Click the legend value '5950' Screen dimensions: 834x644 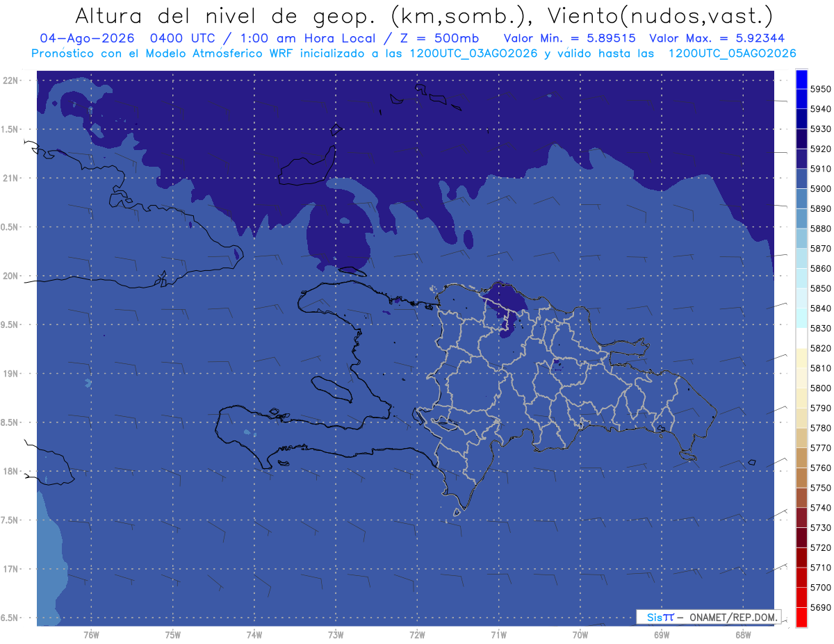(820, 89)
